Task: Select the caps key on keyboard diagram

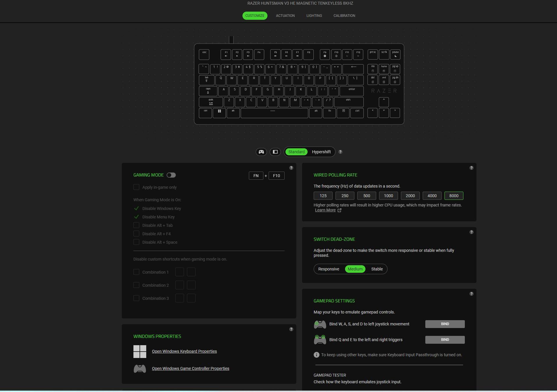Action: (x=208, y=91)
